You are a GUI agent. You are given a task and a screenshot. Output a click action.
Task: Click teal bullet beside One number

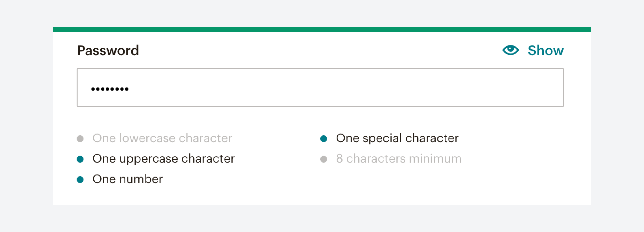click(80, 180)
